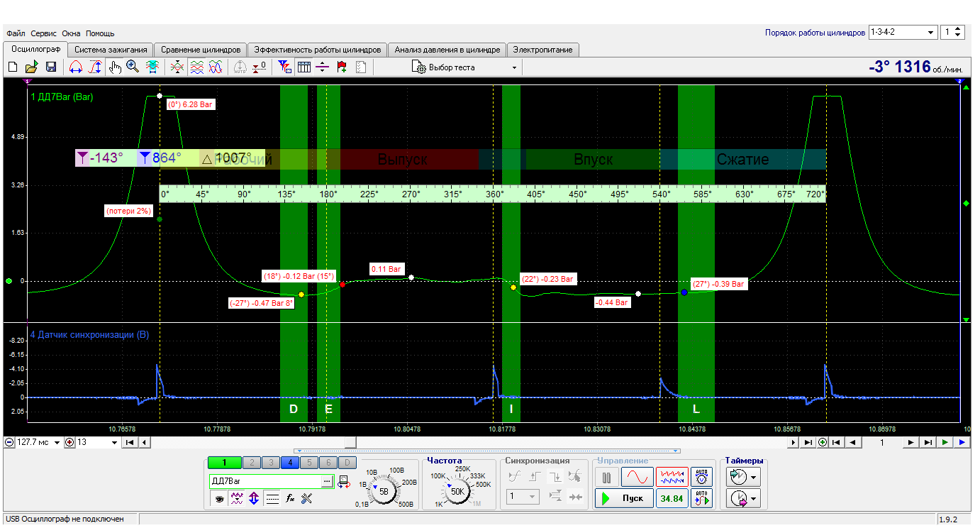Open Анализ давления в цилиндре tab
This screenshot has height=528, width=980.
click(447, 50)
